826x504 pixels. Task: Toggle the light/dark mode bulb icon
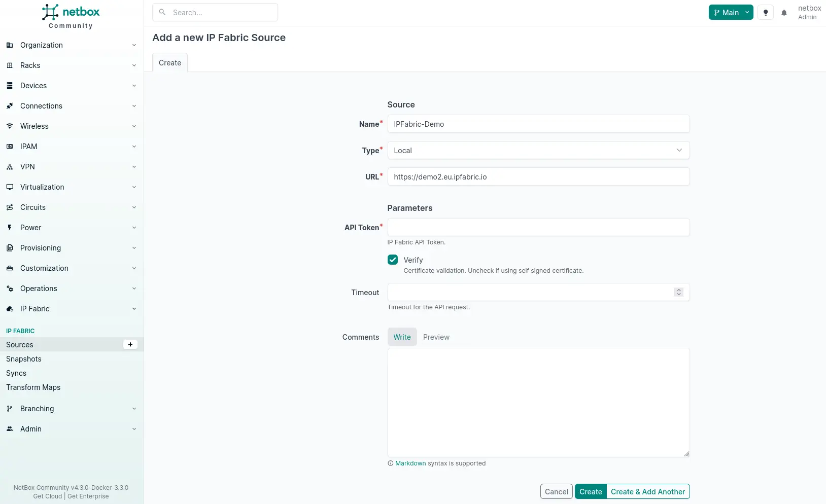click(766, 13)
